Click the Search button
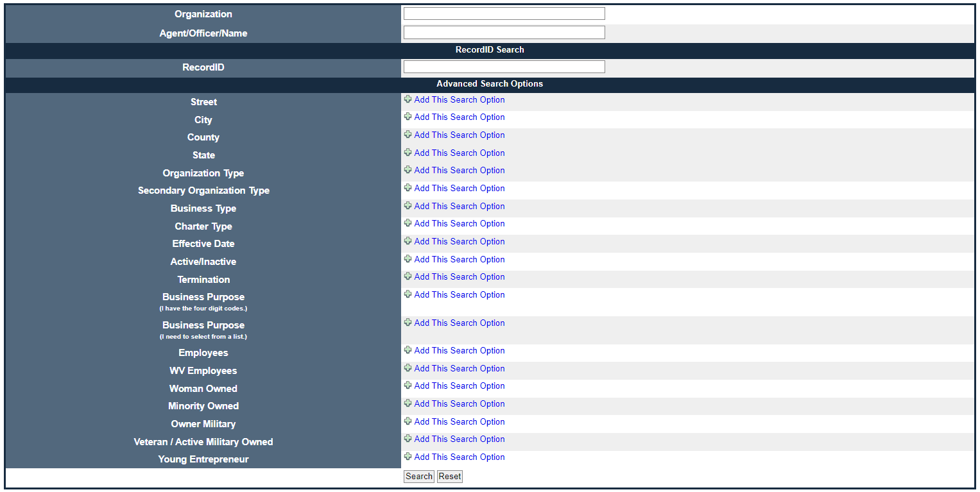Screen dimensions: 980x492 coord(418,476)
